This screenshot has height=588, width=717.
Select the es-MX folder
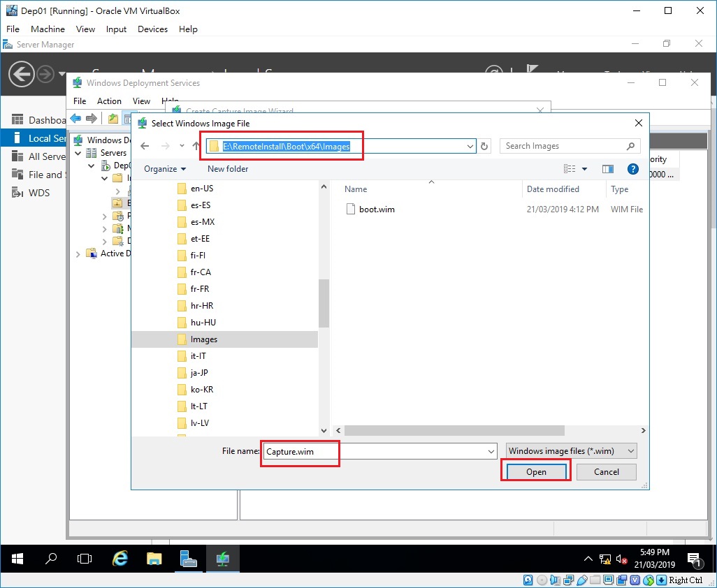pos(203,222)
